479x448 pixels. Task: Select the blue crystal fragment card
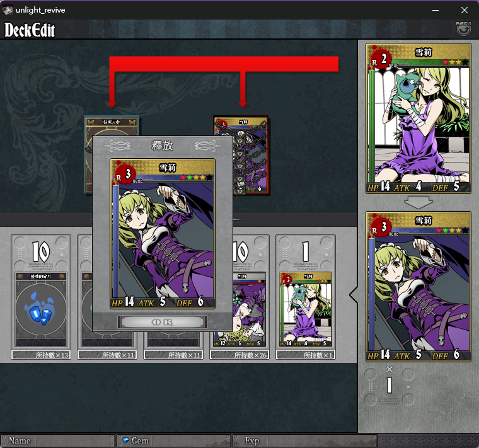(41, 309)
